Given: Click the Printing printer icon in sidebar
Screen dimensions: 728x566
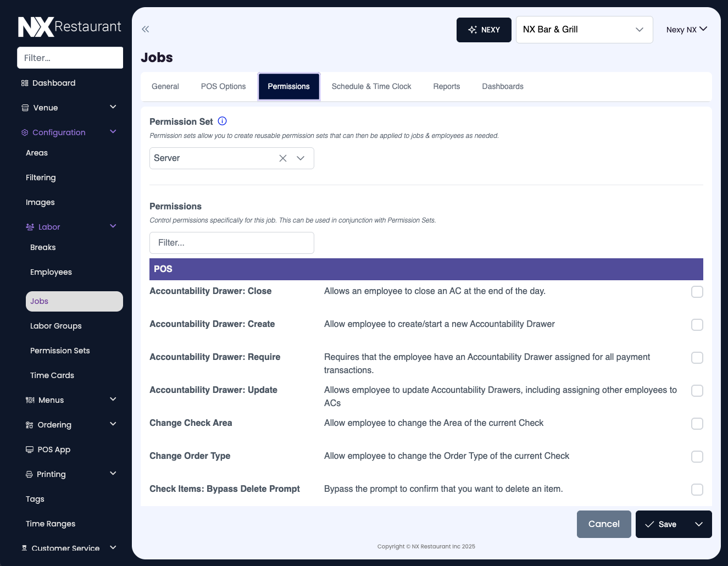Looking at the screenshot, I should [29, 474].
